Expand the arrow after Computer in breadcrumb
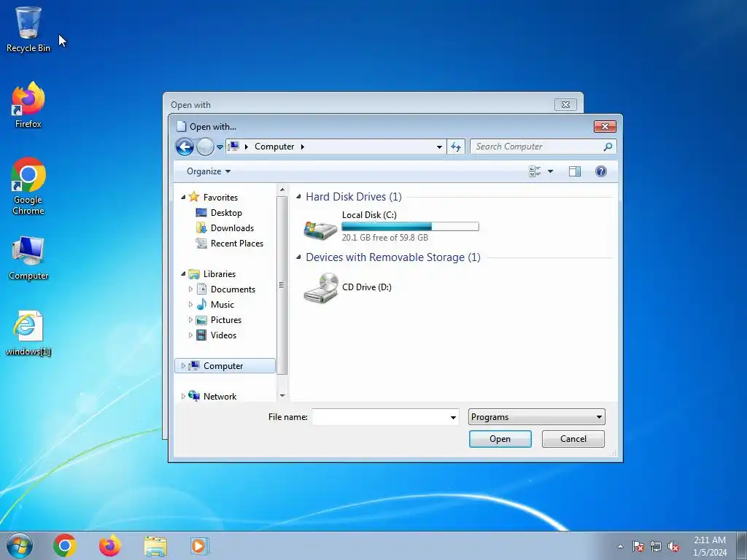 [x=303, y=147]
